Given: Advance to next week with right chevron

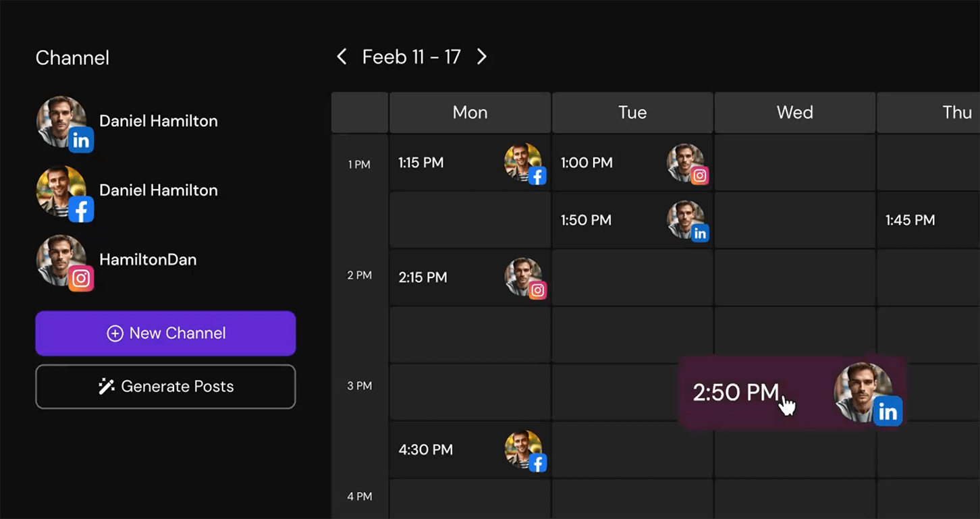Looking at the screenshot, I should pos(481,57).
